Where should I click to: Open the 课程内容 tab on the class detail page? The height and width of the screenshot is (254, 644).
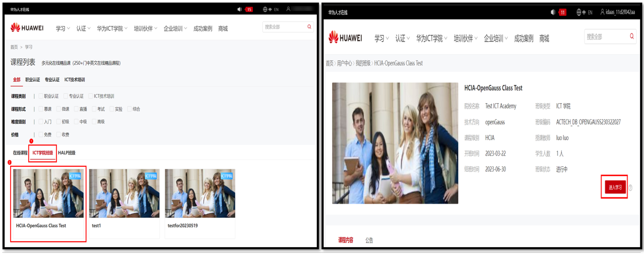(x=346, y=240)
